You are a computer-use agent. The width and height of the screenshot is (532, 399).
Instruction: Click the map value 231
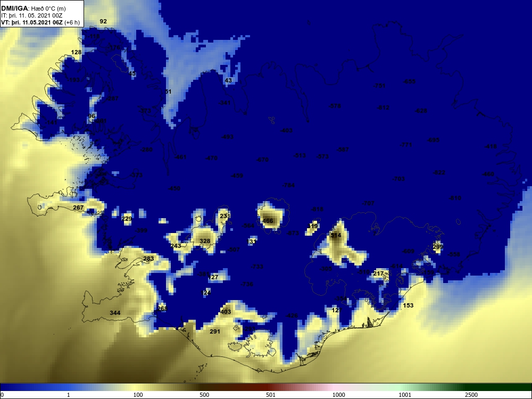coord(225,216)
